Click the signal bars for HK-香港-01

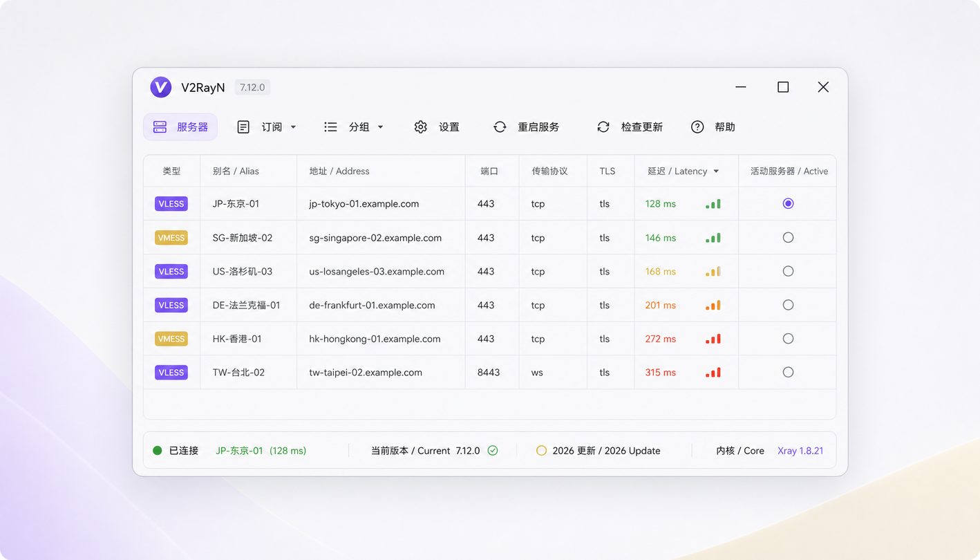[x=713, y=339]
